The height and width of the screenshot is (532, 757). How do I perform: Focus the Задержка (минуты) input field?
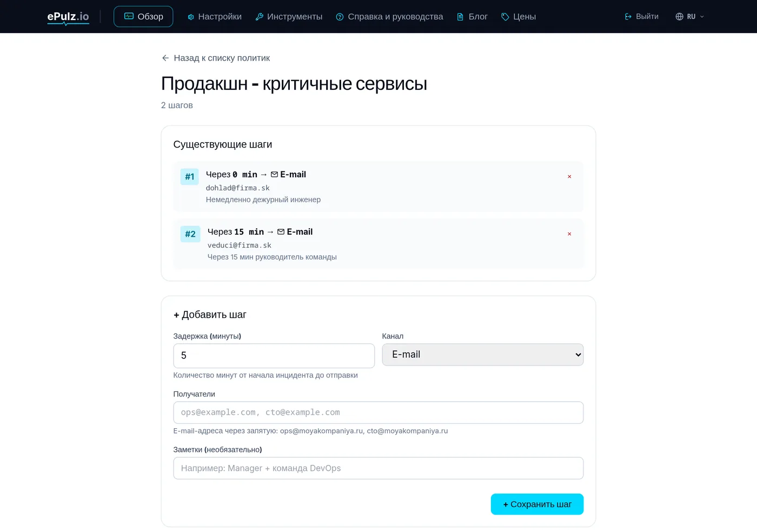click(274, 356)
